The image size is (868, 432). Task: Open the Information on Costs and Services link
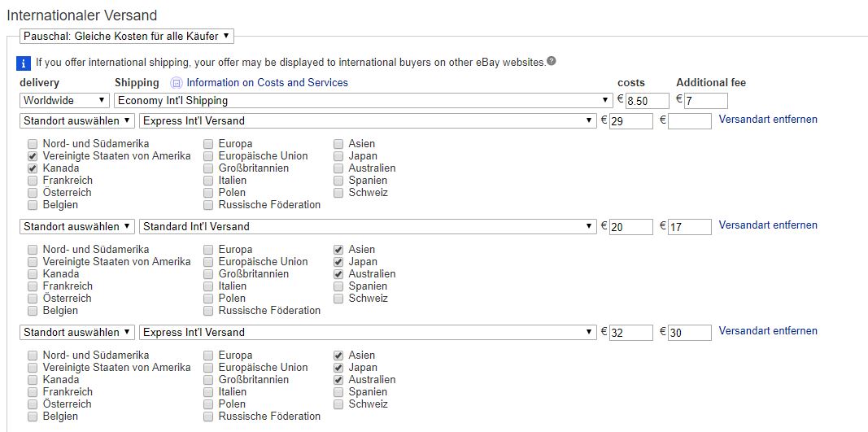[x=268, y=82]
